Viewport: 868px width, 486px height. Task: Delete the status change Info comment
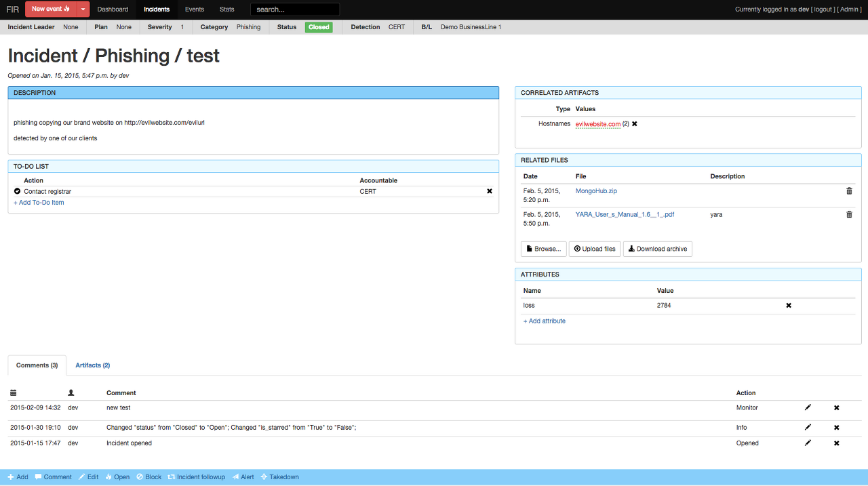(x=836, y=428)
